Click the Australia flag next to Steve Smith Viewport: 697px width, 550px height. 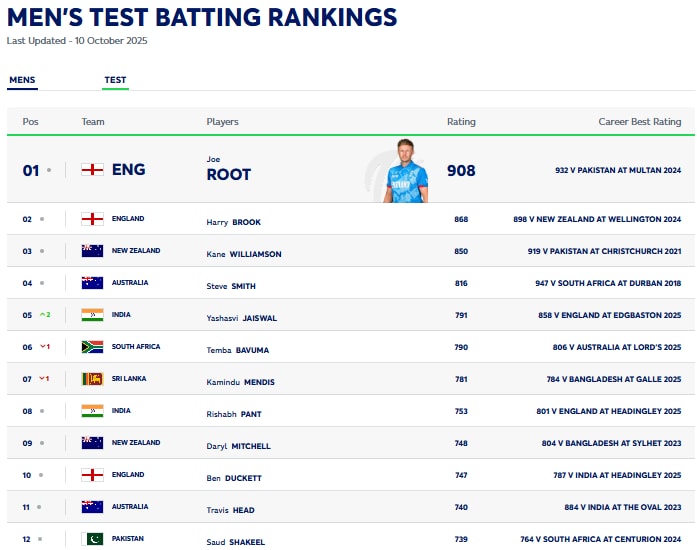[92, 283]
